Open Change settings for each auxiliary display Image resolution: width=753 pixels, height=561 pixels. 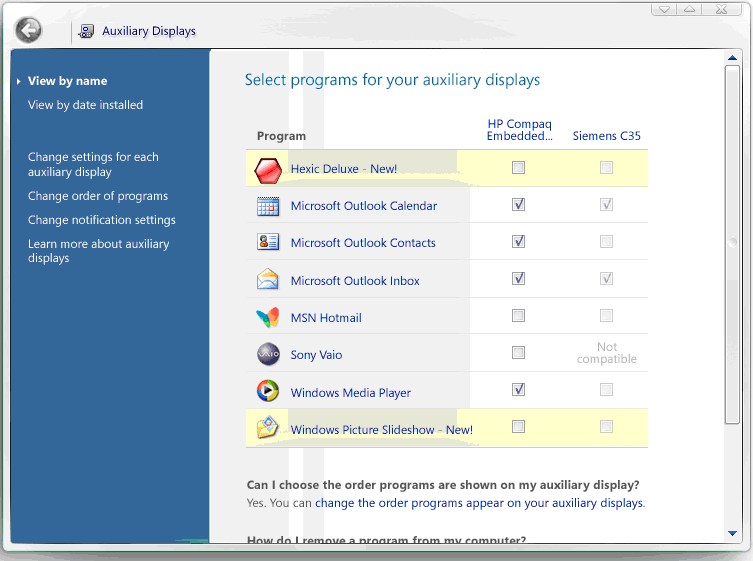[x=93, y=164]
